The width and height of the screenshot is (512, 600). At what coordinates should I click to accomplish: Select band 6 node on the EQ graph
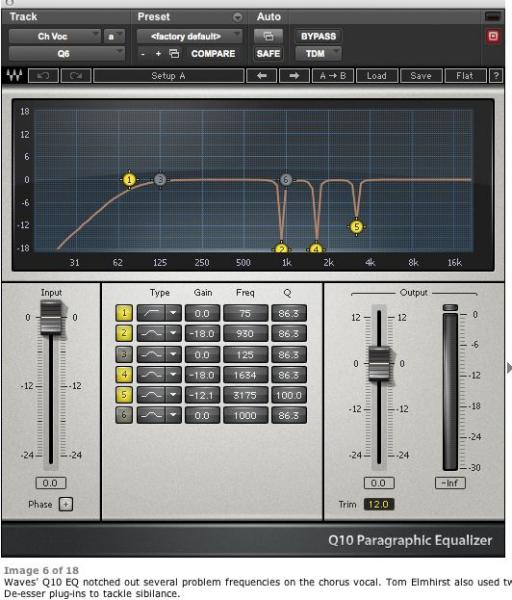(x=285, y=179)
